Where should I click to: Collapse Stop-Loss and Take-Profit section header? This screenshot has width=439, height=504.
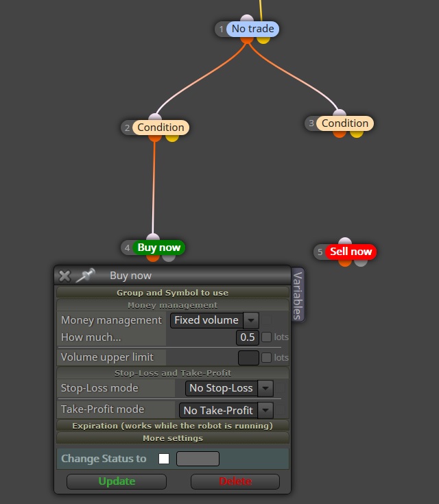click(x=173, y=373)
